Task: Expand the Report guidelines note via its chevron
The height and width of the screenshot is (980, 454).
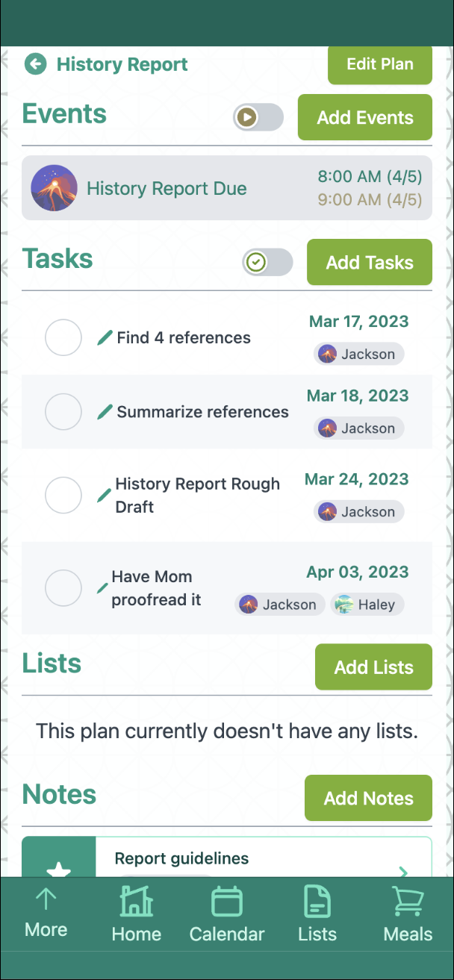Action: point(403,873)
